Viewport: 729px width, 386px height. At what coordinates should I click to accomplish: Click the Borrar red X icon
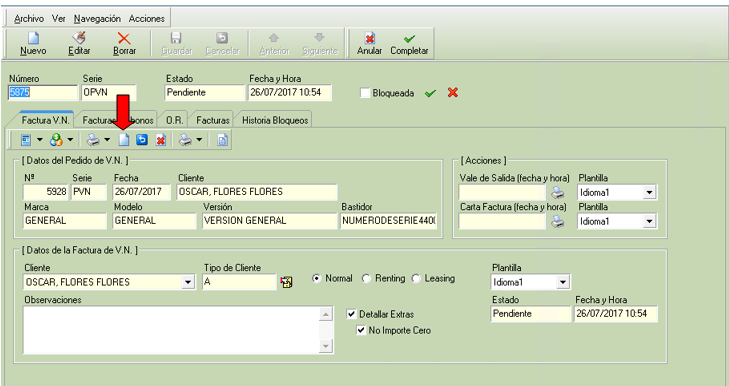click(x=124, y=38)
